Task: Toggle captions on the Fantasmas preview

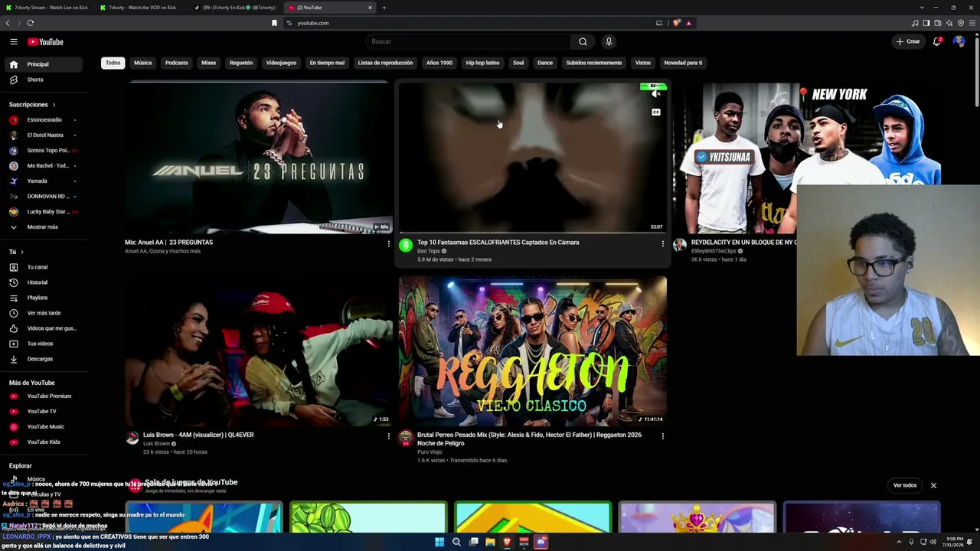Action: pyautogui.click(x=656, y=112)
